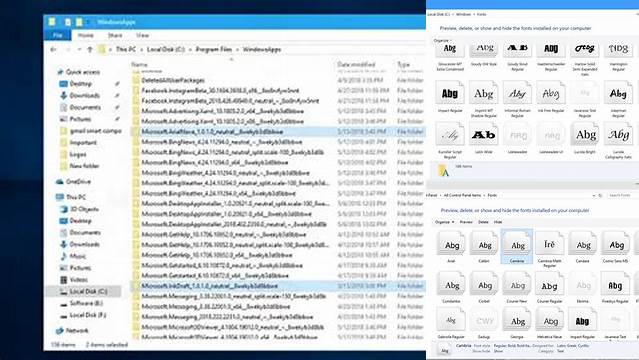639x360 pixels.
Task: Open the gmail smart compo folder
Action: pos(95,131)
